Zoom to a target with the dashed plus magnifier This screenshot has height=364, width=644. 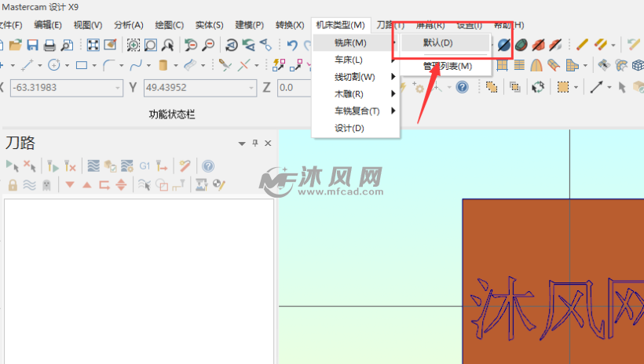tap(133, 45)
